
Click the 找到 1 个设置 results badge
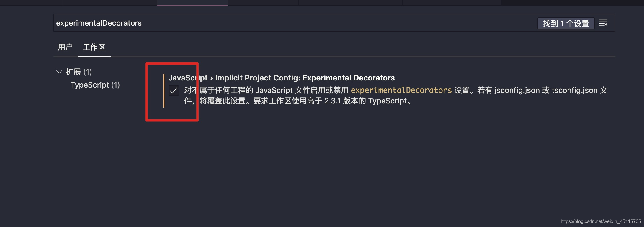point(566,23)
